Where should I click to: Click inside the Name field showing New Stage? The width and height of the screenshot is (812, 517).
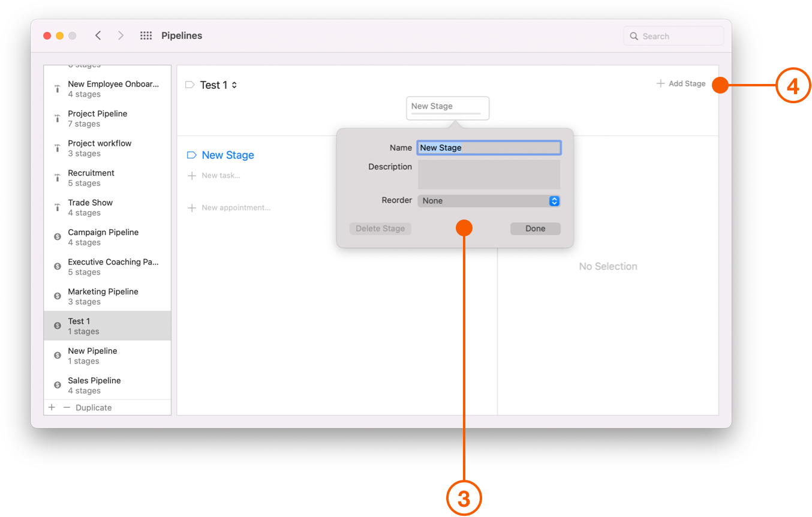489,148
